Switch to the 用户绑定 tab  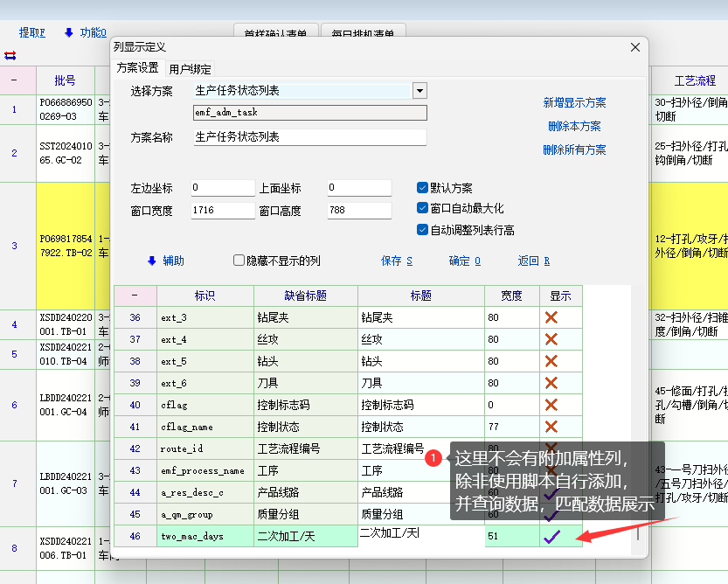[190, 69]
